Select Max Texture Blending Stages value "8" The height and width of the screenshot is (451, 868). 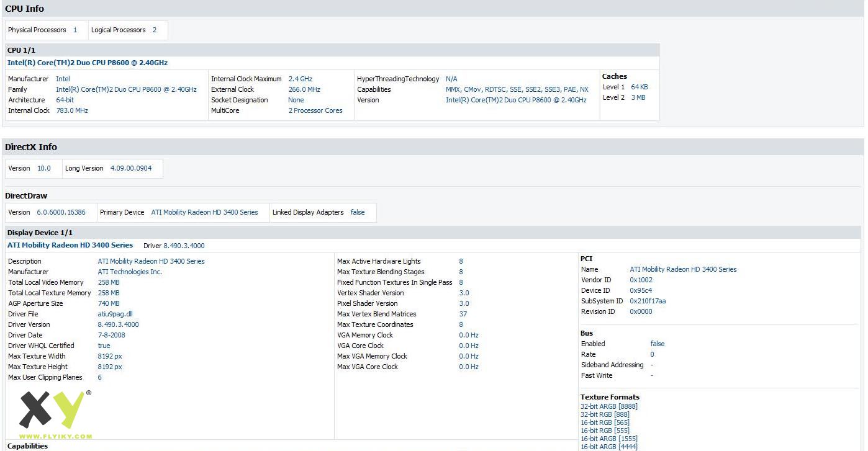(461, 272)
